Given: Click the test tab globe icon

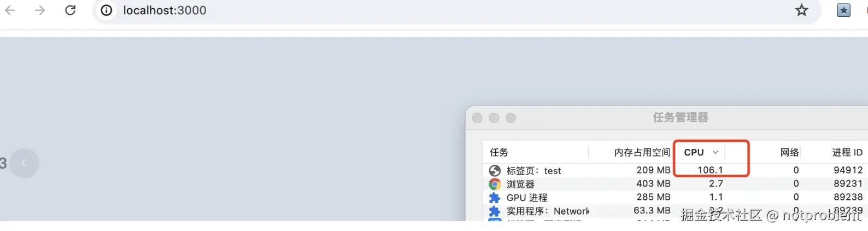Looking at the screenshot, I should (495, 171).
